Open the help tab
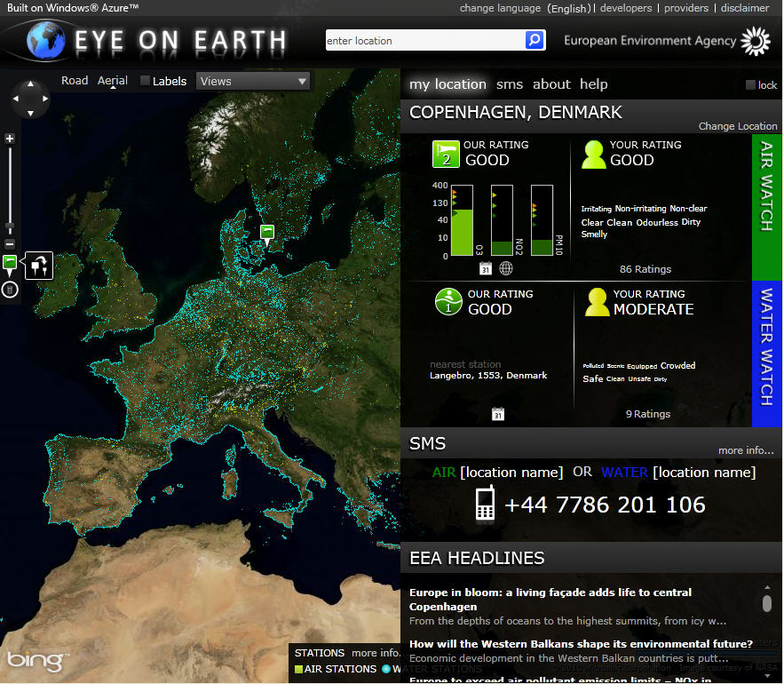 click(x=594, y=84)
